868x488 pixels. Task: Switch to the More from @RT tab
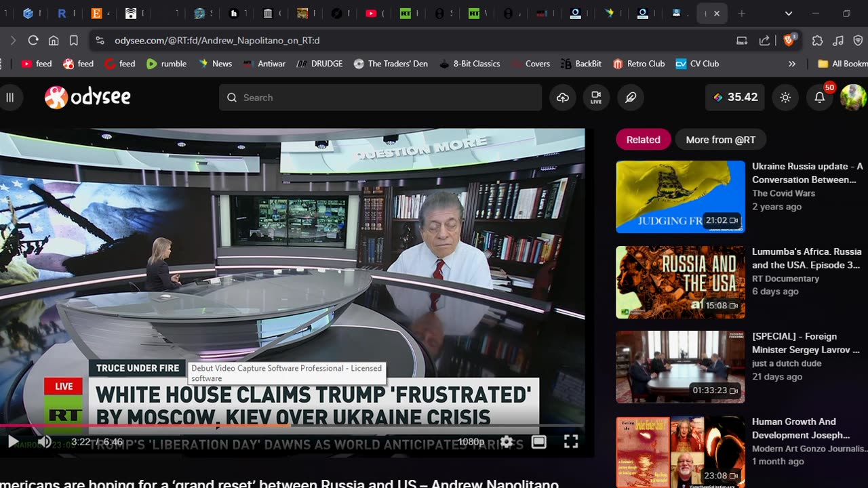click(x=721, y=140)
